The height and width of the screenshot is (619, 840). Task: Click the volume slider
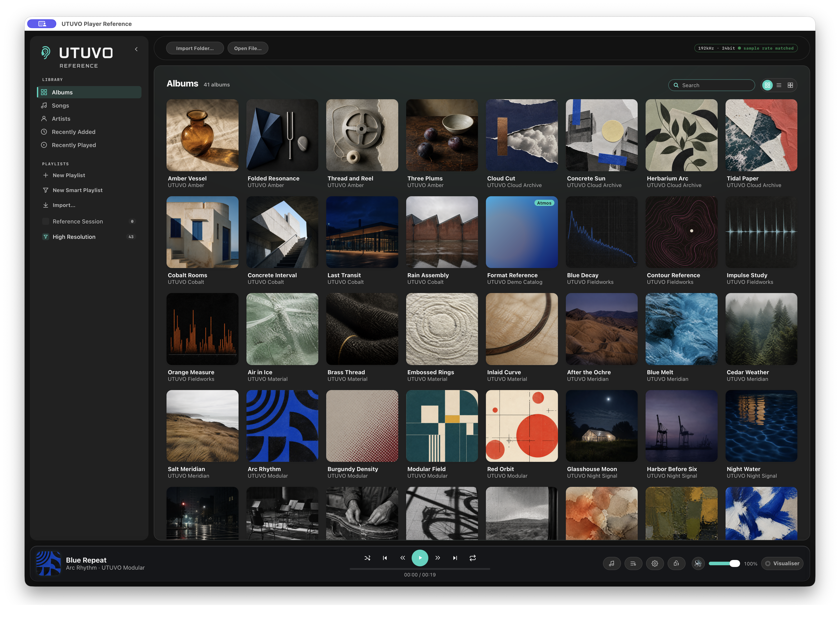pos(724,563)
